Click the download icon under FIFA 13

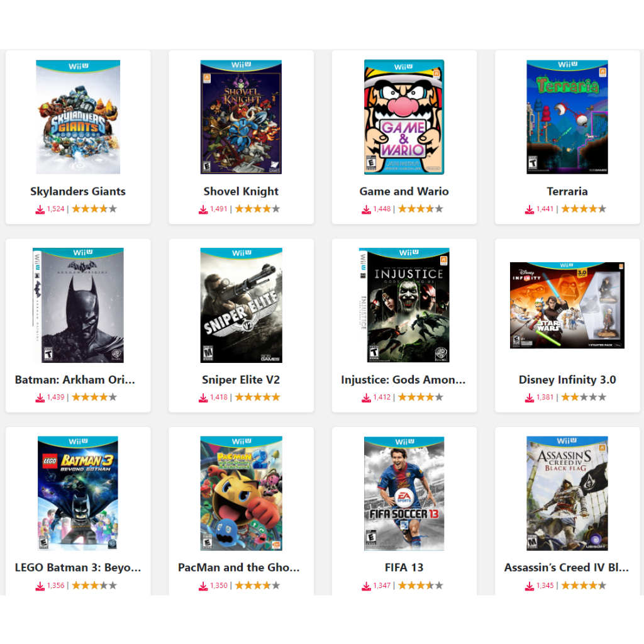pyautogui.click(x=367, y=586)
